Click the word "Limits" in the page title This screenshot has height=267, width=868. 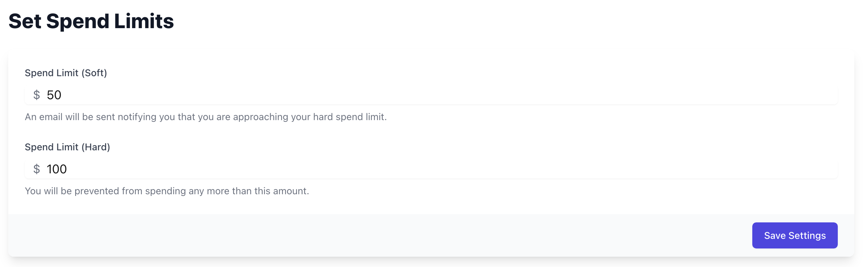coord(144,21)
